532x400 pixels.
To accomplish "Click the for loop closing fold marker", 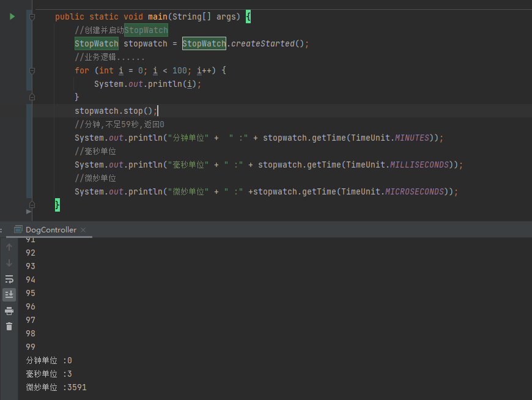I will coord(32,97).
